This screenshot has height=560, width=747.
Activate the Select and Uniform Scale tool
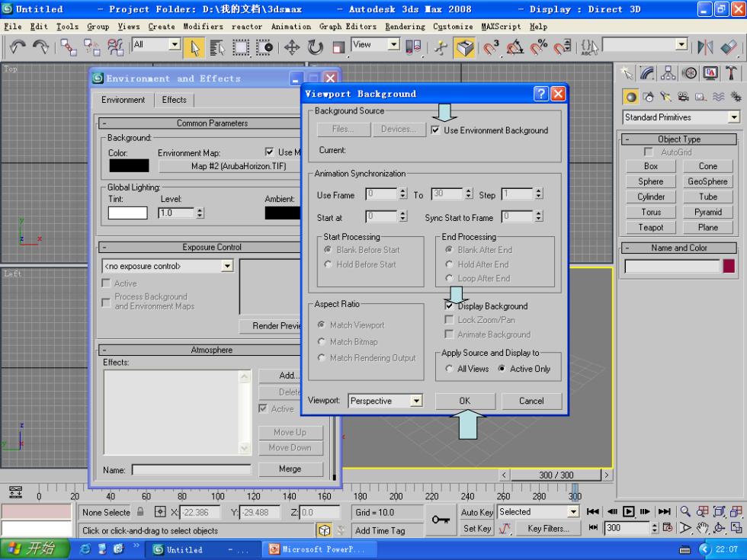[338, 47]
